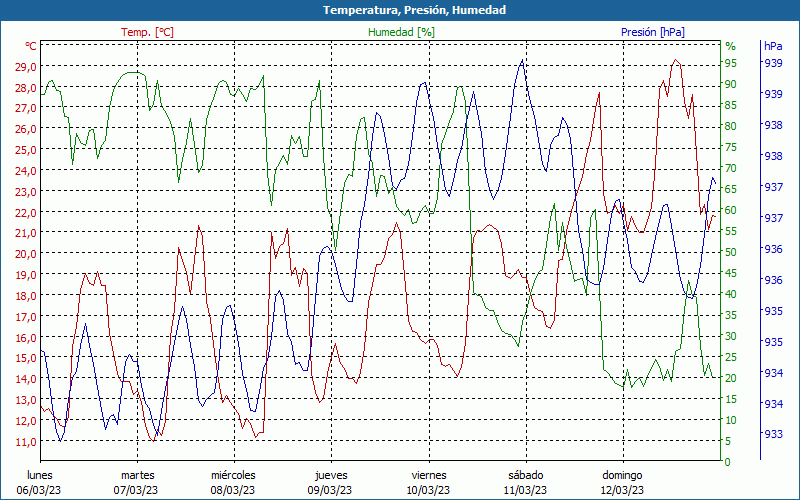
Task: Click the 20,0 temperature axis value
Action: pos(27,254)
